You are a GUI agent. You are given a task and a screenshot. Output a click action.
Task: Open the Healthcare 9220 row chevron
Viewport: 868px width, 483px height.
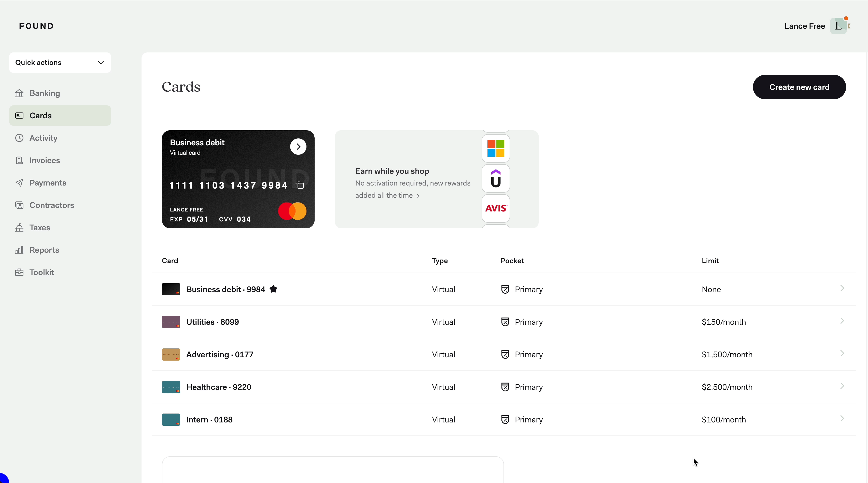click(x=842, y=386)
